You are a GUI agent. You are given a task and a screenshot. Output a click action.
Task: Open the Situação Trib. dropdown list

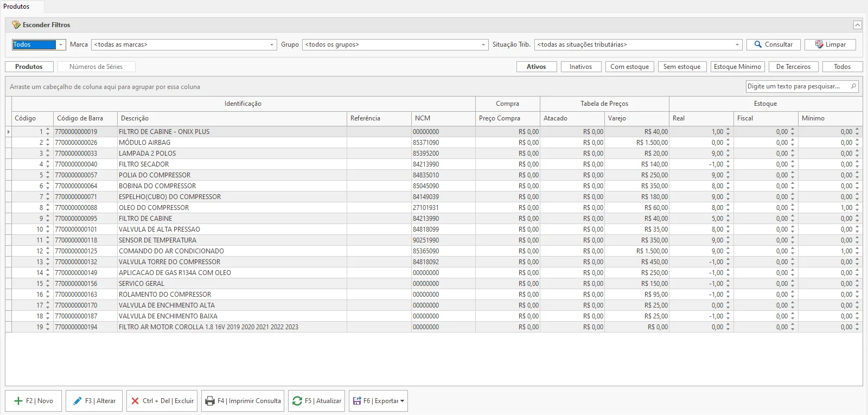coord(737,44)
